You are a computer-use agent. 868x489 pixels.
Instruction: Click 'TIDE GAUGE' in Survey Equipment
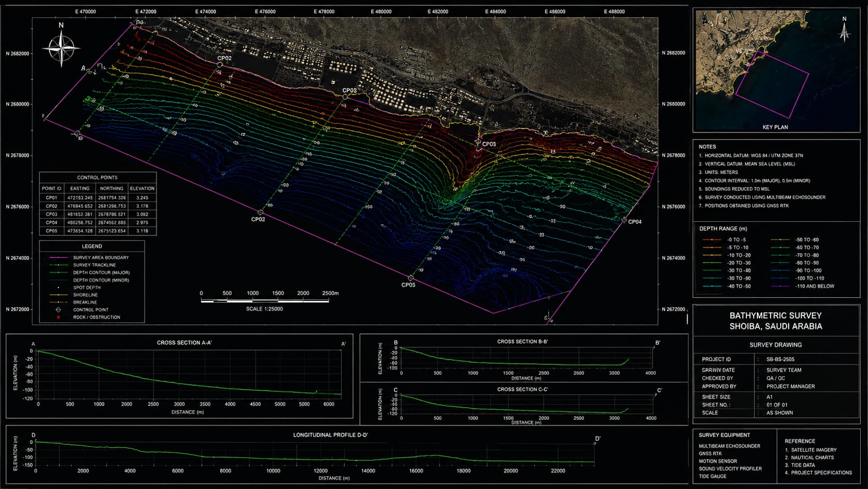pyautogui.click(x=712, y=477)
